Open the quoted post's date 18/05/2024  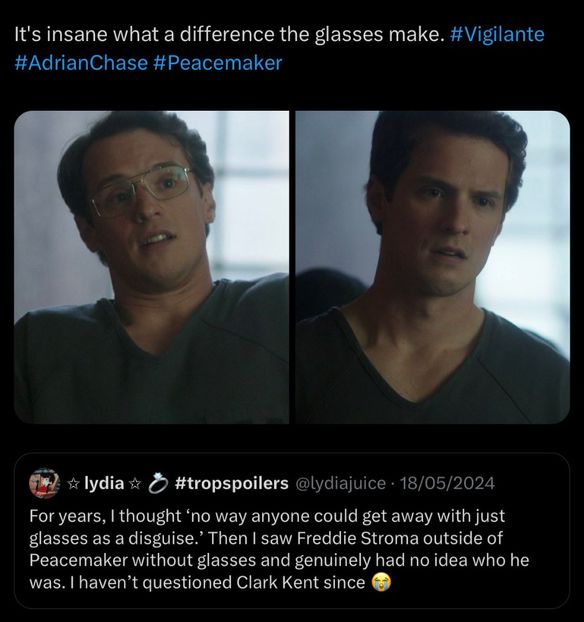(447, 484)
